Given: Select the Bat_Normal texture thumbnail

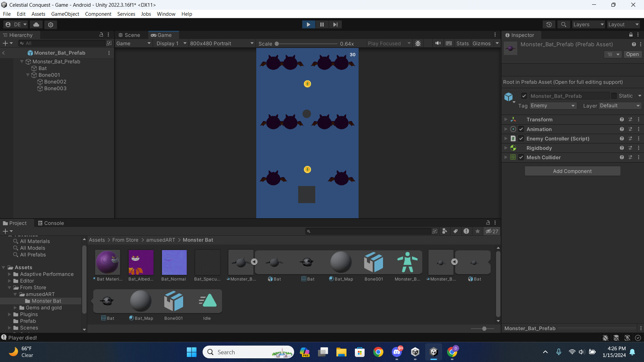Looking at the screenshot, I should 174,262.
